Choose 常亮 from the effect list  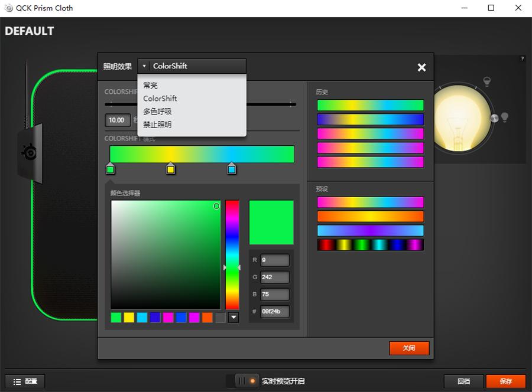(x=151, y=86)
